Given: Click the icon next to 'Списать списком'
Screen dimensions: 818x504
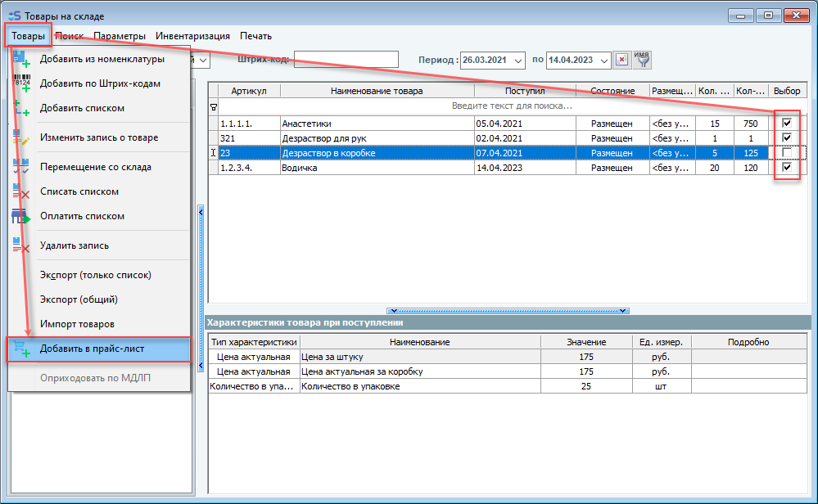Looking at the screenshot, I should [21, 191].
